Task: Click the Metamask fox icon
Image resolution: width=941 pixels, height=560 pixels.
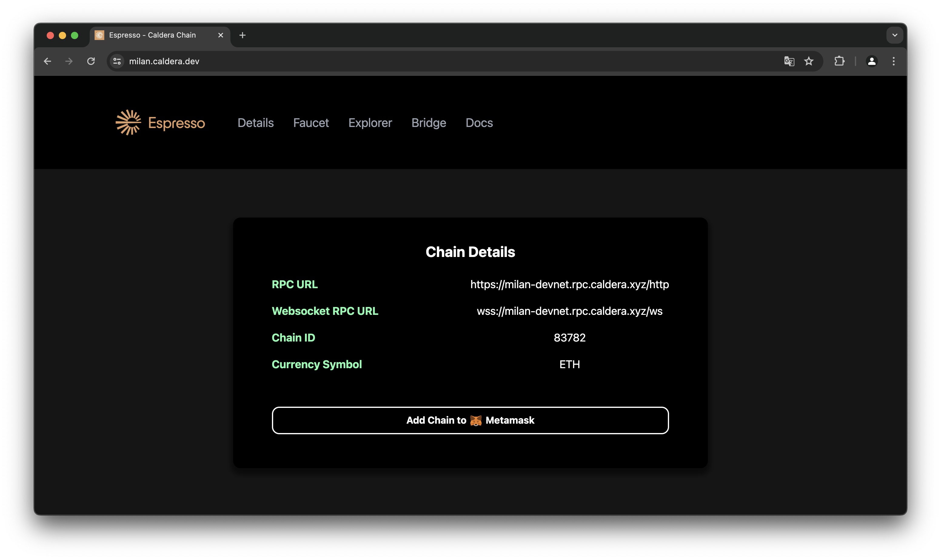Action: (x=476, y=420)
